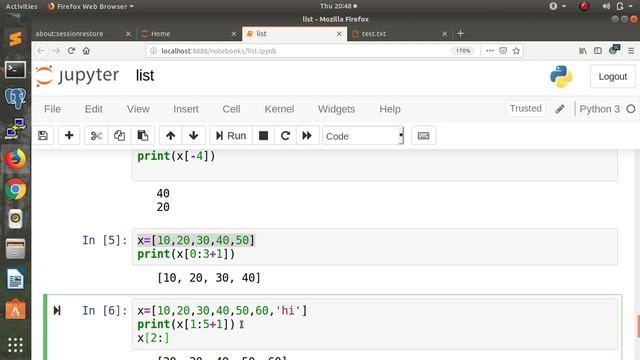Image resolution: width=640 pixels, height=360 pixels.
Task: Go back in browser history
Action: click(x=41, y=51)
